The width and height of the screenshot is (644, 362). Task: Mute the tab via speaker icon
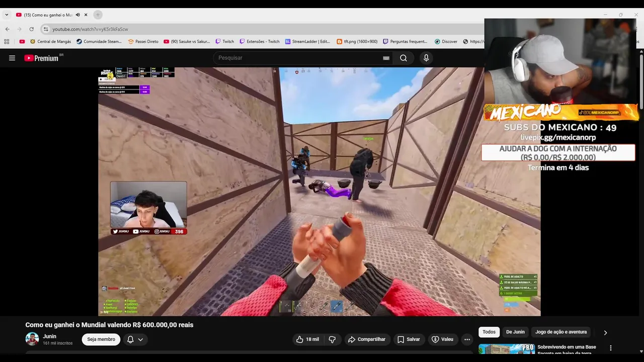(77, 15)
